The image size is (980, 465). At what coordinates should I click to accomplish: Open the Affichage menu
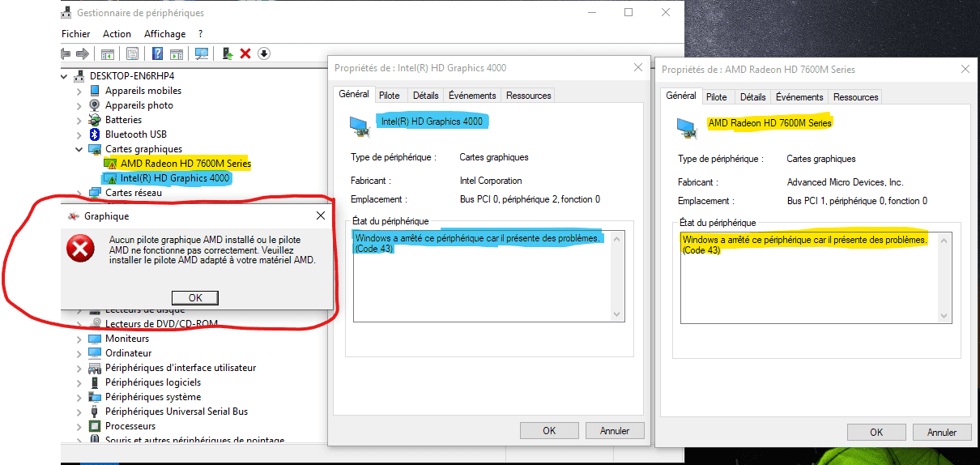[x=164, y=34]
